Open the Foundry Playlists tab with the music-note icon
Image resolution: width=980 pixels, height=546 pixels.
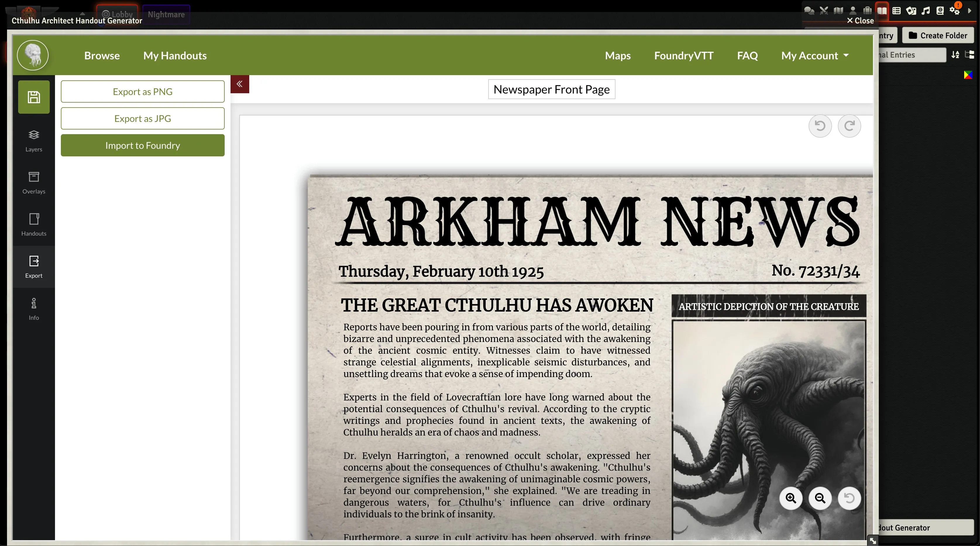click(x=926, y=11)
